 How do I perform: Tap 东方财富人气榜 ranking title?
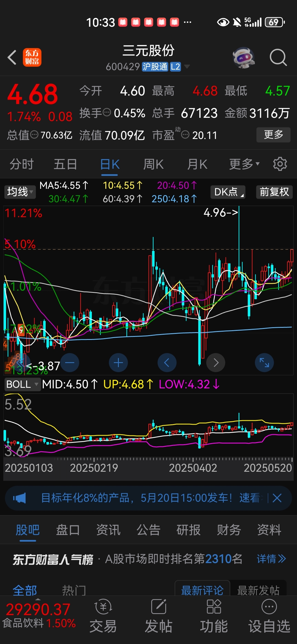pos(53,560)
